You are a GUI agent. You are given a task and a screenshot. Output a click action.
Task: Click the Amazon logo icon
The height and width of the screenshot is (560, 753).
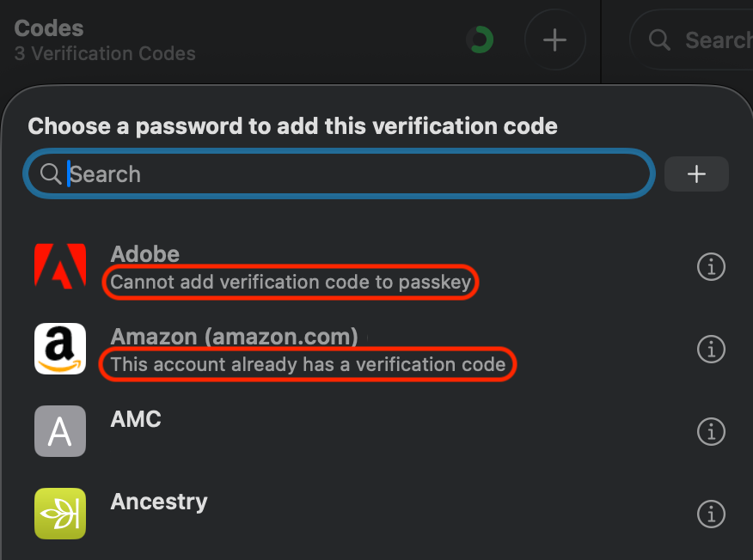coord(60,349)
